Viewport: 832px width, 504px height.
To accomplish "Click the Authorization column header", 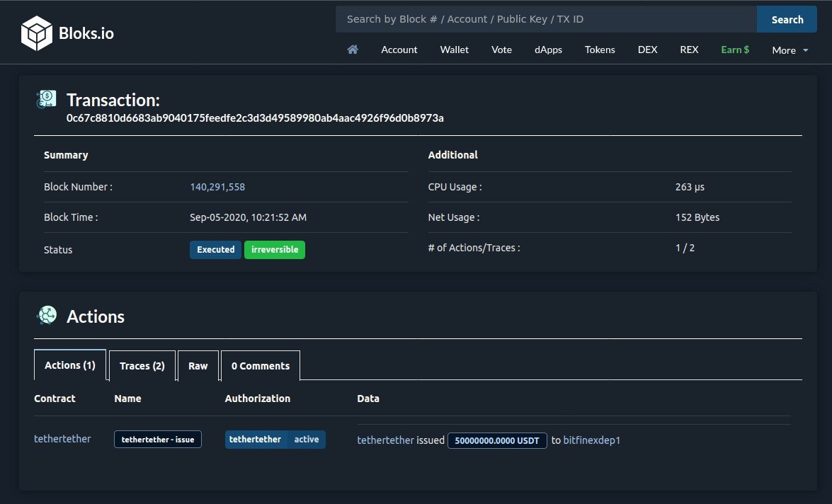I will tap(257, 399).
